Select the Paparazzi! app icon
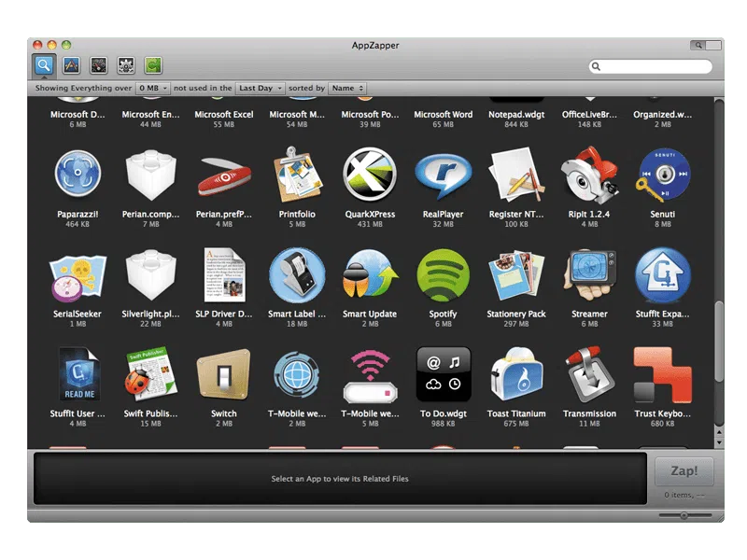The height and width of the screenshot is (560, 747). (78, 177)
